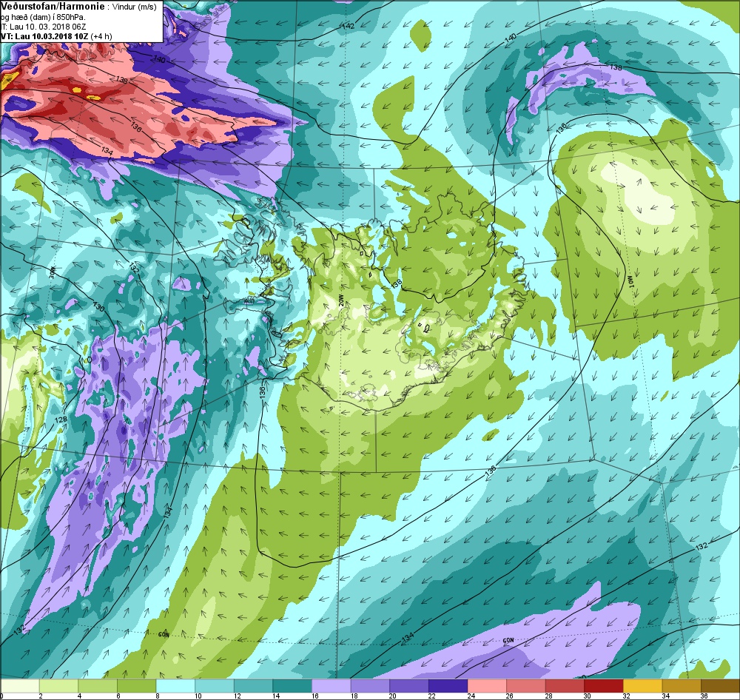Click the legend tick number '16'
740x700 pixels.
tap(314, 696)
